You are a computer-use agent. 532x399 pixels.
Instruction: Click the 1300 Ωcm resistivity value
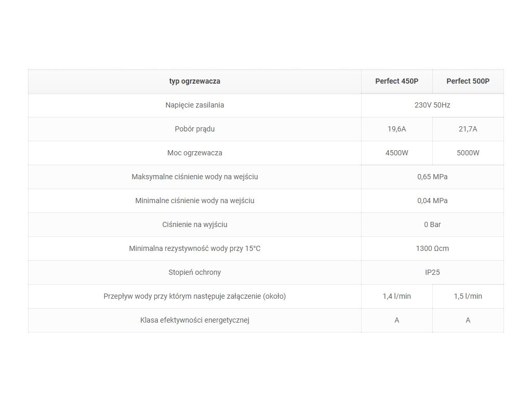(432, 248)
